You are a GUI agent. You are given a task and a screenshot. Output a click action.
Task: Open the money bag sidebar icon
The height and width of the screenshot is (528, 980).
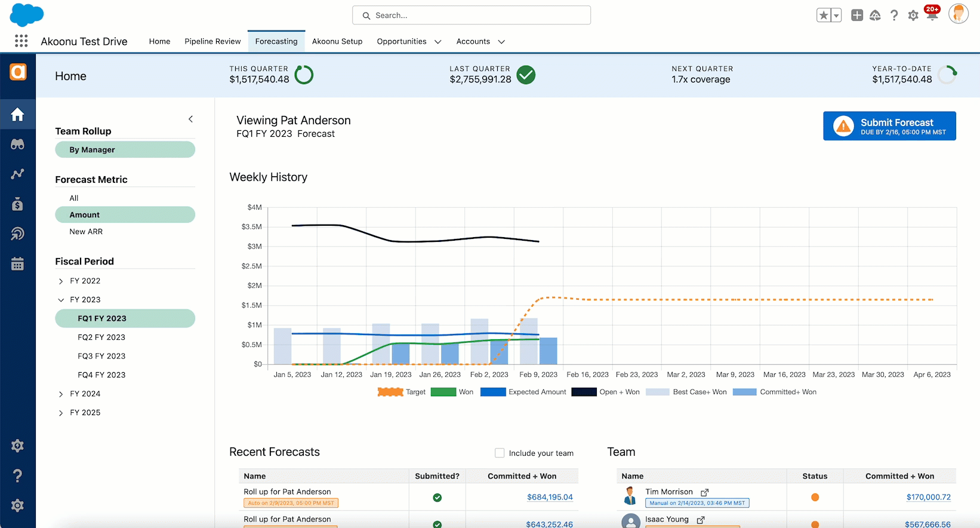click(x=17, y=204)
